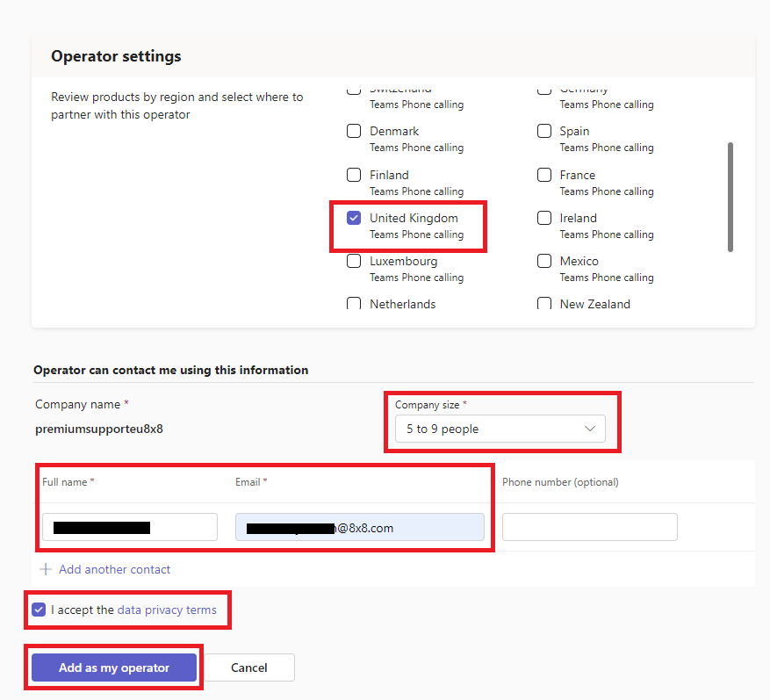Screen dimensions: 770x700
Task: Check the France region checkbox
Action: [x=544, y=175]
